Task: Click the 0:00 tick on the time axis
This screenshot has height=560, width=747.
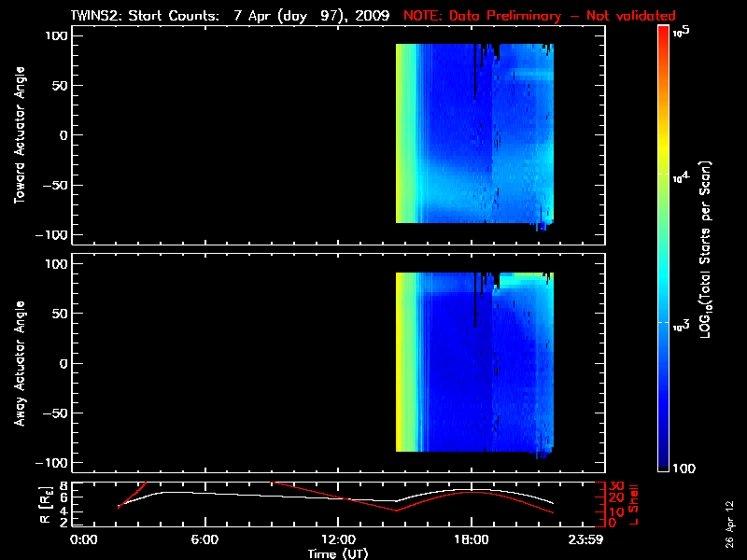Action: 84,541
